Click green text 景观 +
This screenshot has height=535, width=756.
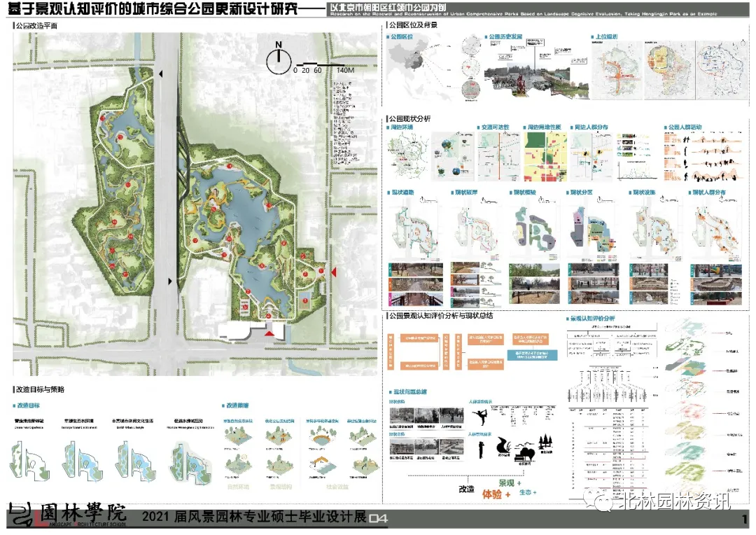(x=510, y=483)
